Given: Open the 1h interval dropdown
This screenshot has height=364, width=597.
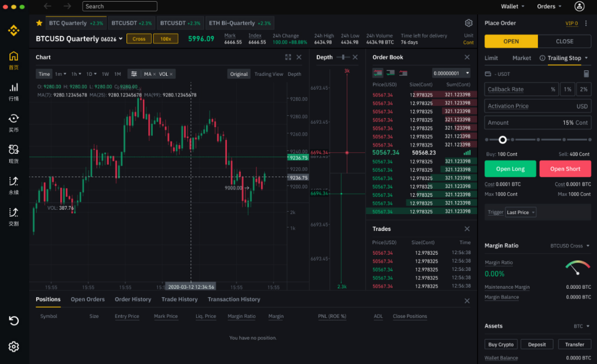Looking at the screenshot, I should click(x=76, y=74).
